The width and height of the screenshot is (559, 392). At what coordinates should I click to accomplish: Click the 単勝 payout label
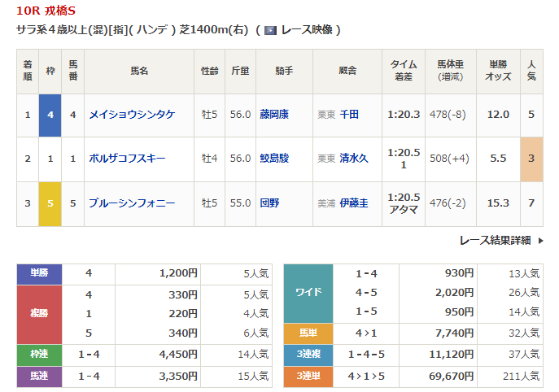[x=39, y=274]
